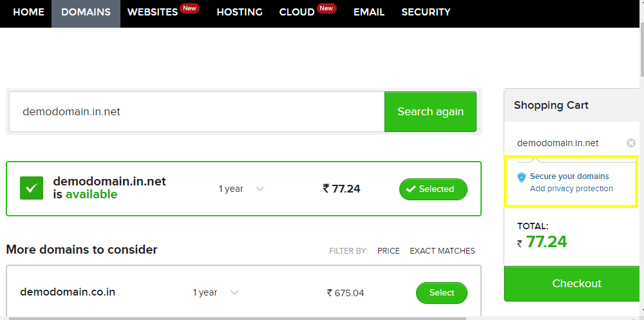Click the privacy protection shield icon

point(522,178)
